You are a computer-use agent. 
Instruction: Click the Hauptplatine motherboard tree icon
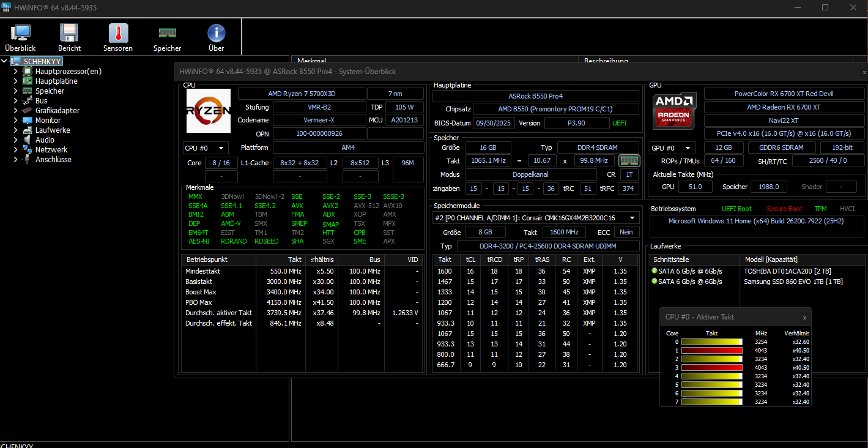pos(28,81)
